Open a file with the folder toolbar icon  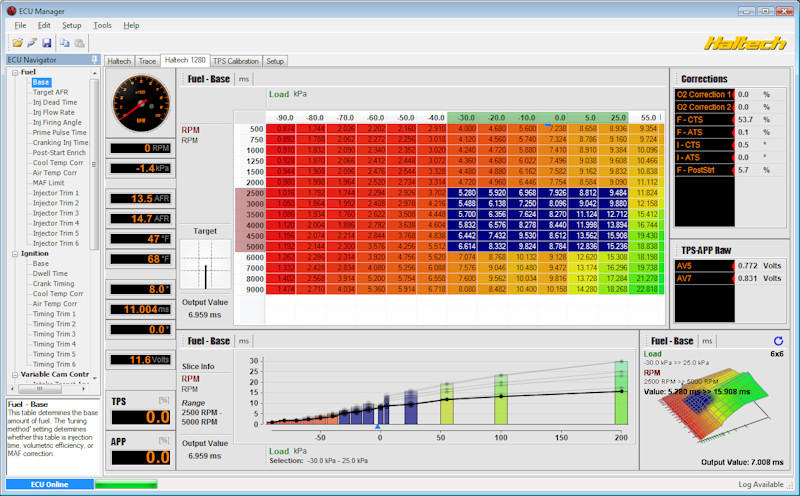tap(17, 43)
